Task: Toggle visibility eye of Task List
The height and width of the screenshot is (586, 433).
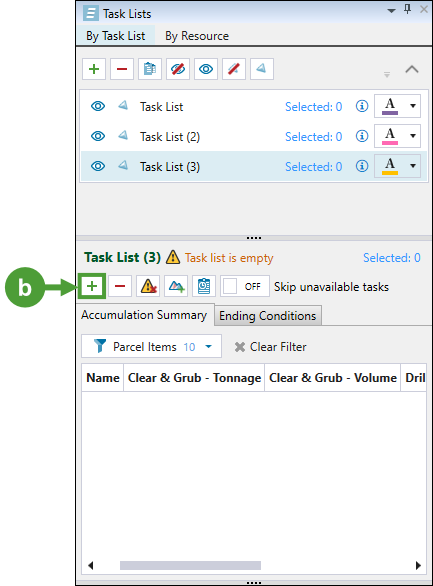Action: pyautogui.click(x=98, y=106)
